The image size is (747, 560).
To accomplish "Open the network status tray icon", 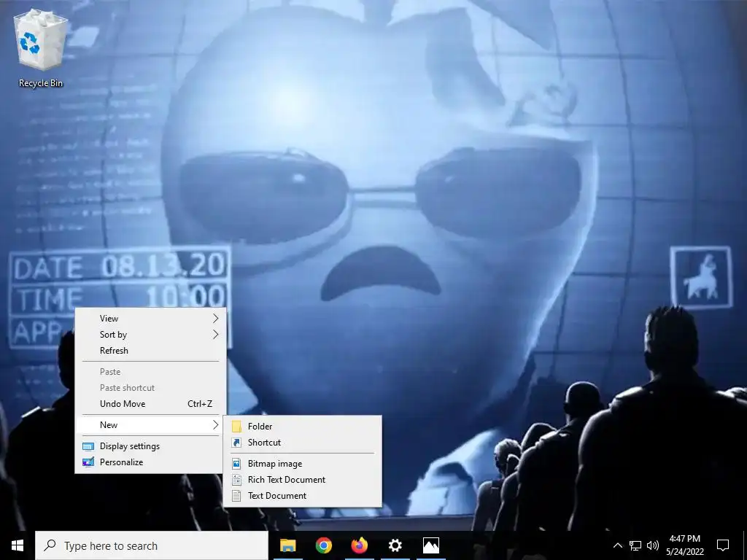I will pyautogui.click(x=635, y=545).
